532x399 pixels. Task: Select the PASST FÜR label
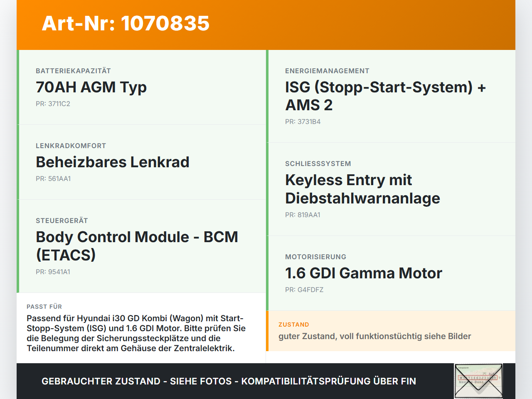(x=44, y=307)
